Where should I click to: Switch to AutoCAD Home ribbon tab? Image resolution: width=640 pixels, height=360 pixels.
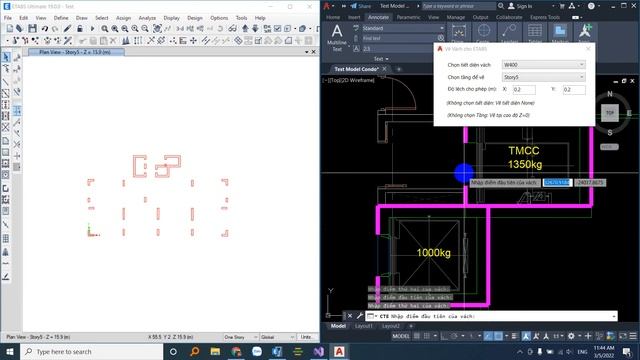(333, 17)
